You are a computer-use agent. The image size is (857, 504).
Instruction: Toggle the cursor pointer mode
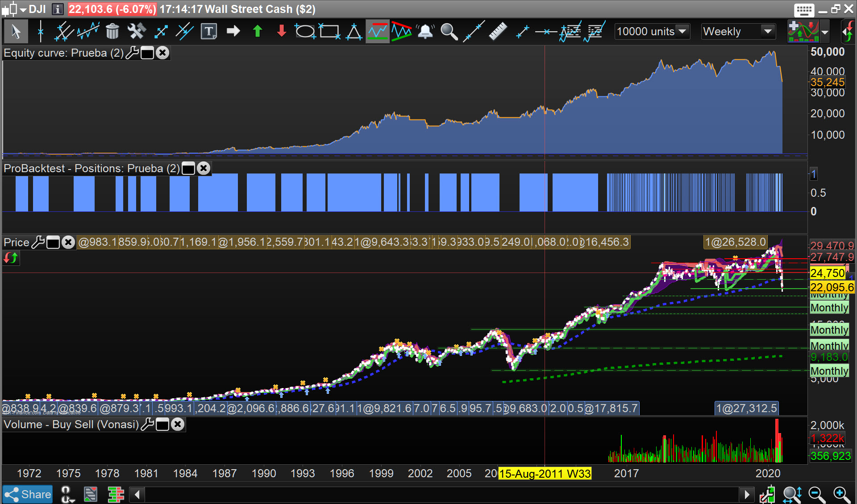tap(16, 31)
